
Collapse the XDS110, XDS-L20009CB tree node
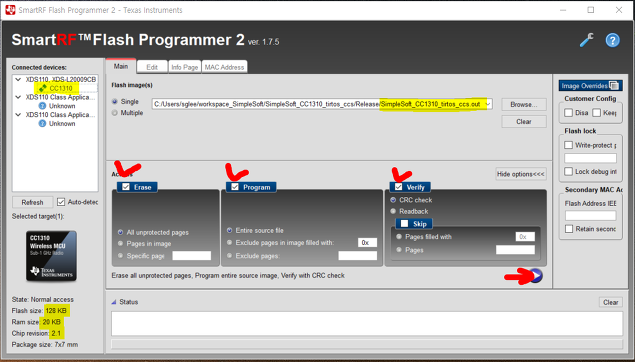pyautogui.click(x=18, y=79)
